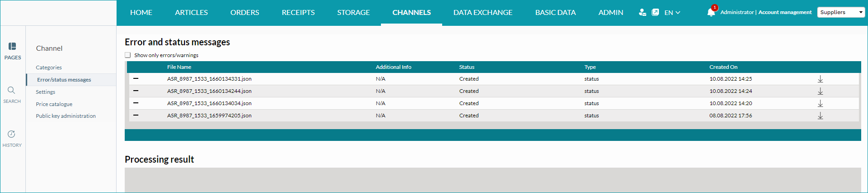Click date 08.08.2022 17:56

pos(731,116)
